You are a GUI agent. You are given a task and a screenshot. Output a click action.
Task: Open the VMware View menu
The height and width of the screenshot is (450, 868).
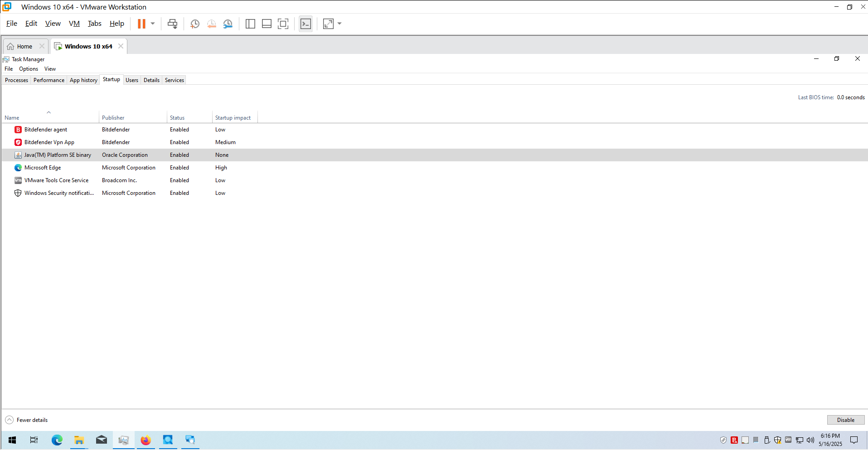[53, 24]
